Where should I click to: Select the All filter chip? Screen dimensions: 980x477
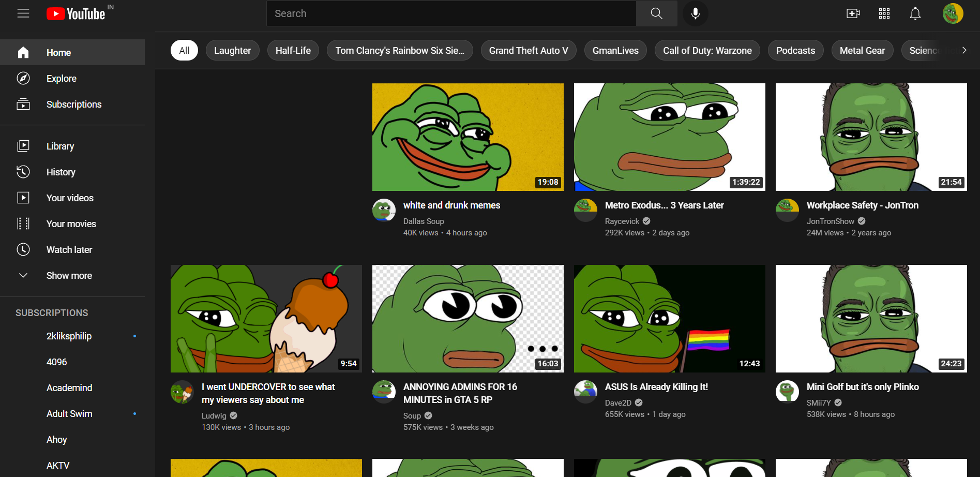(184, 50)
